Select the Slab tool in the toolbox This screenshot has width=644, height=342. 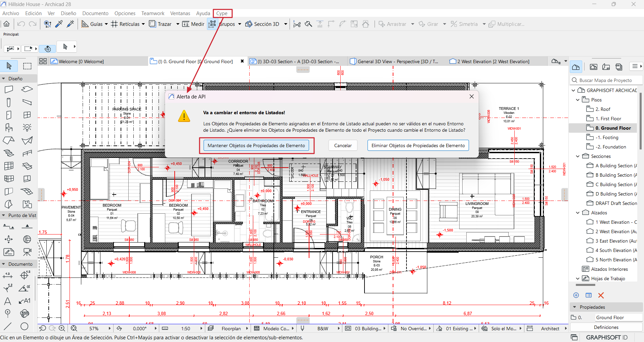(27, 89)
